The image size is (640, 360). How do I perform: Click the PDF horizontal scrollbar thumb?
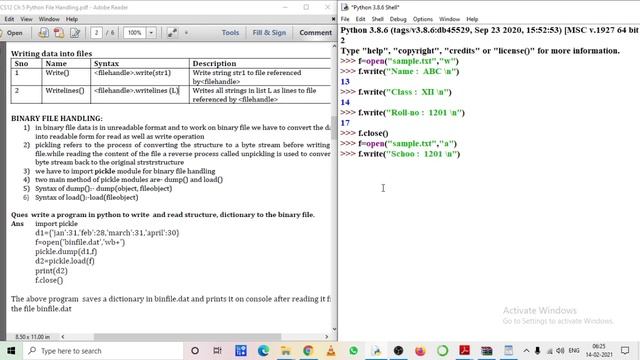pyautogui.click(x=187, y=337)
